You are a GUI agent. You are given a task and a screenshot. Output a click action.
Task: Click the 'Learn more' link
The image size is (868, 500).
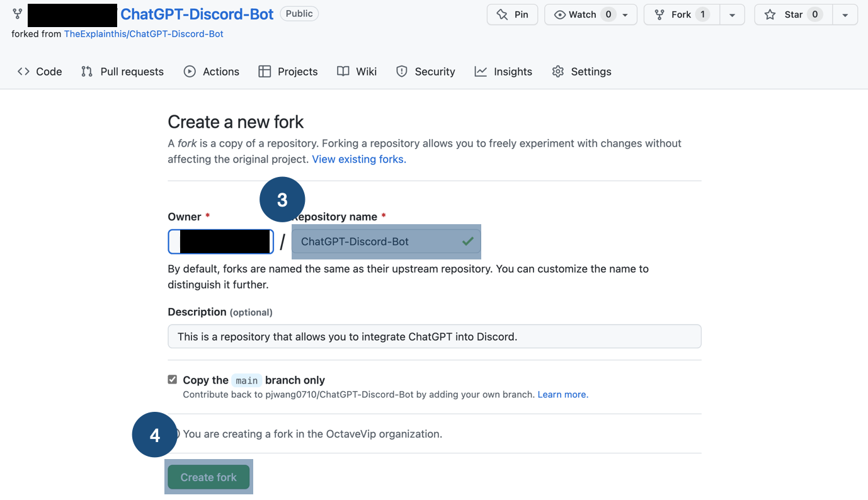click(561, 394)
